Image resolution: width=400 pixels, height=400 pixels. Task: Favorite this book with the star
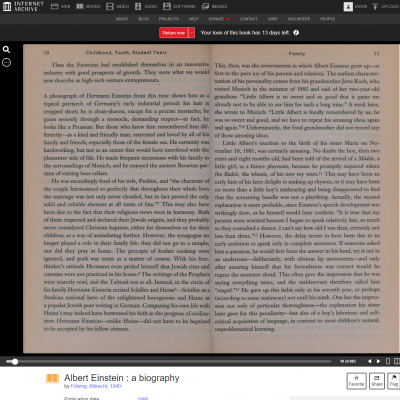(x=356, y=381)
